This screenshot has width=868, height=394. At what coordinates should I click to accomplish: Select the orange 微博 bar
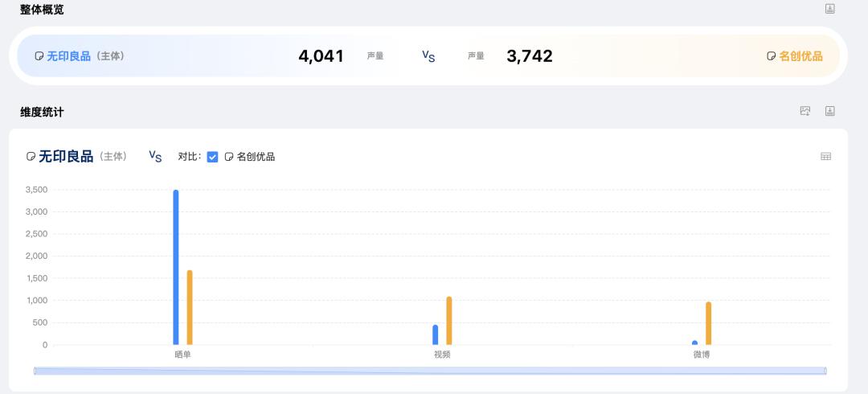pos(709,323)
